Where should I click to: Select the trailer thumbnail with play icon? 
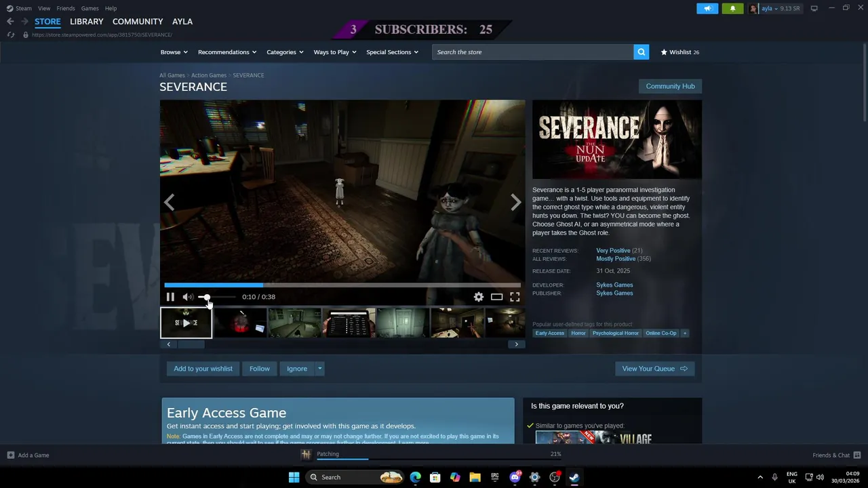click(186, 323)
